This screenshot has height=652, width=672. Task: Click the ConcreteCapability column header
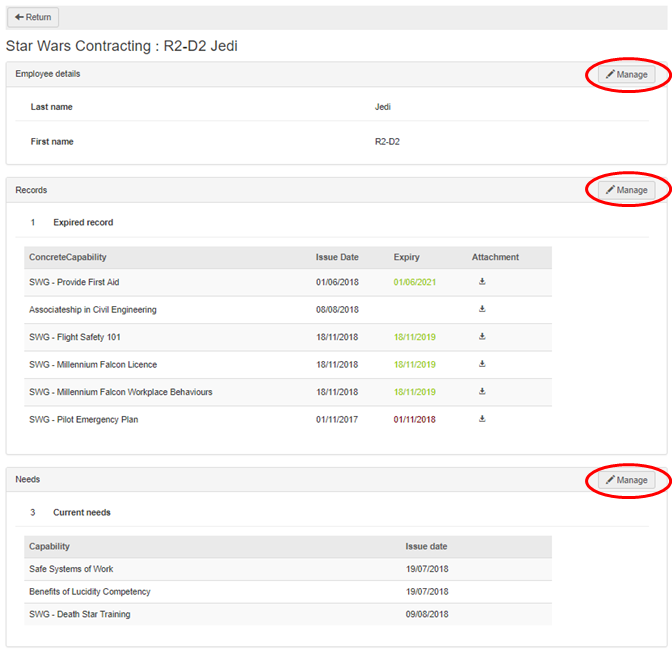pyautogui.click(x=68, y=257)
